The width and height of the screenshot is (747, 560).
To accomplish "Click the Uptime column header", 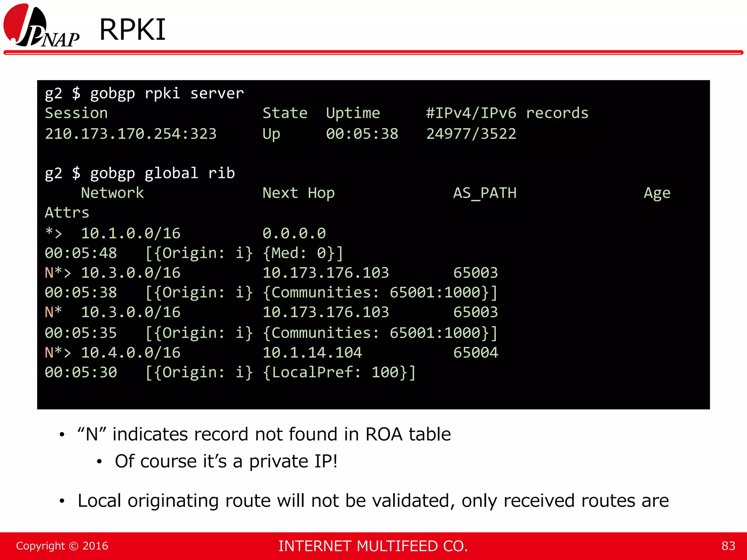I will click(353, 113).
